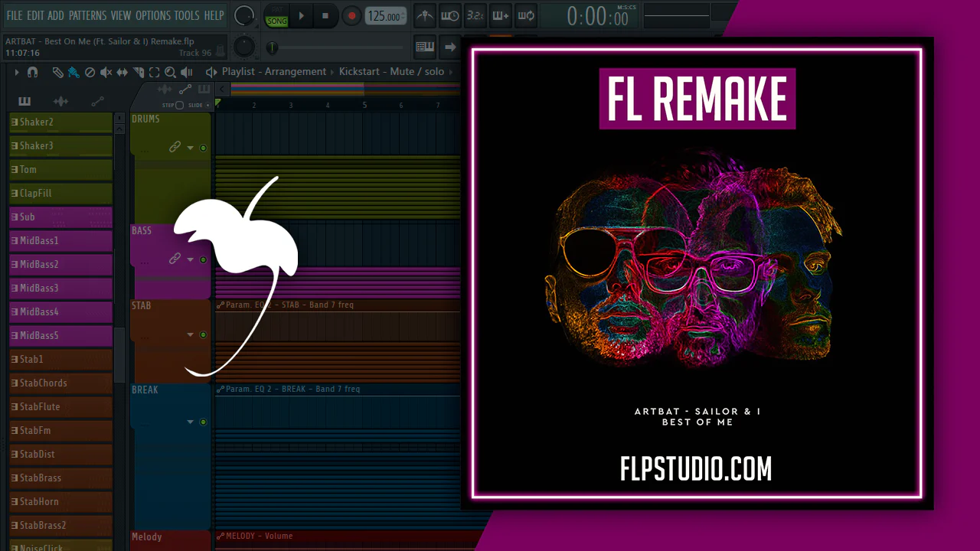980x551 pixels.
Task: Switch the Pat/Song mode toggle
Action: click(276, 16)
